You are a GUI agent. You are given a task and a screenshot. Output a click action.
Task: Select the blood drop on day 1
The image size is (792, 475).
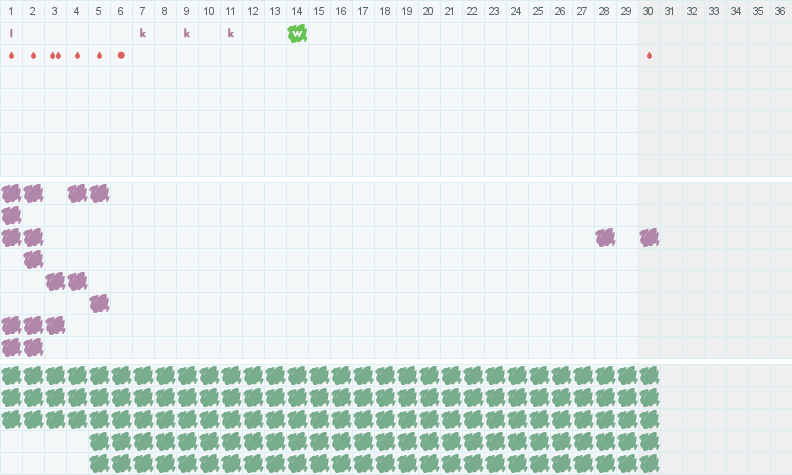click(11, 55)
